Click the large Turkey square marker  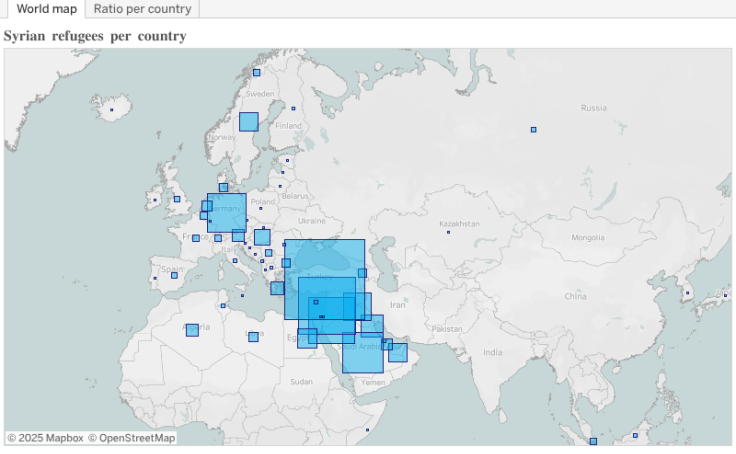(x=324, y=279)
